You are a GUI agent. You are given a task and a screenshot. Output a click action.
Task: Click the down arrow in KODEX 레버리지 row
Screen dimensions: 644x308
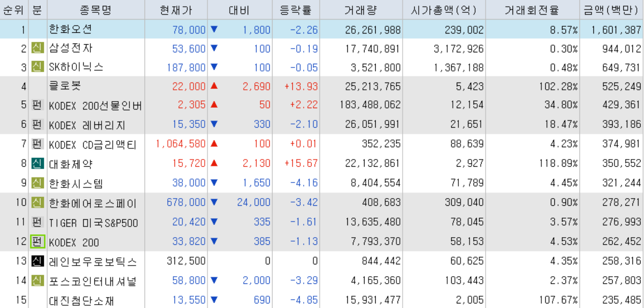(214, 124)
